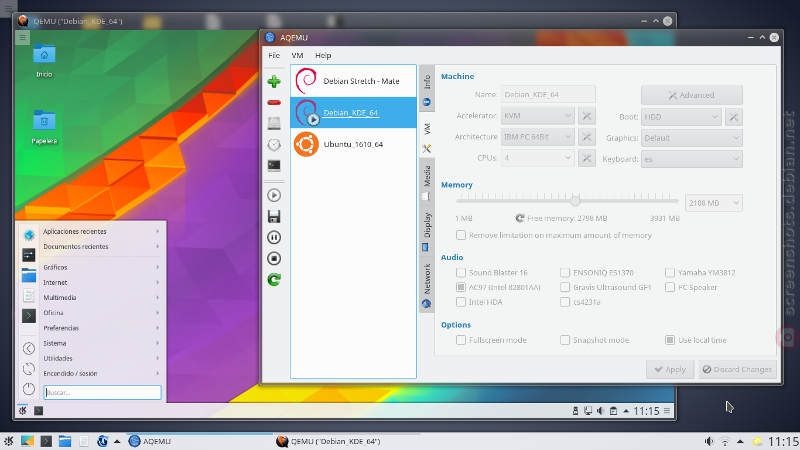Open the Architecture IBM PC 64Bit dropdown
The height and width of the screenshot is (450, 800).
pyautogui.click(x=538, y=137)
